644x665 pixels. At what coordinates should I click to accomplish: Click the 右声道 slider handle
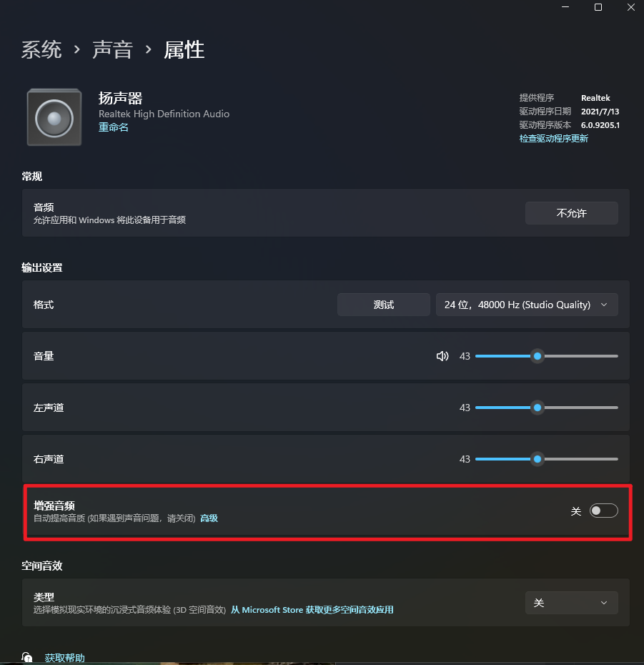coord(538,459)
